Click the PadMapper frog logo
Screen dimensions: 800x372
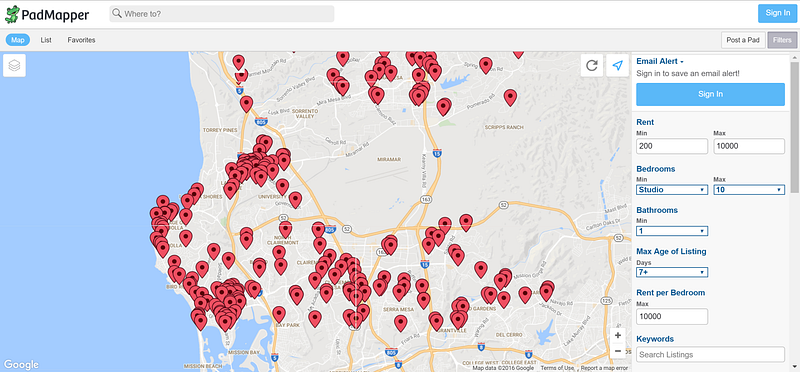tap(12, 14)
